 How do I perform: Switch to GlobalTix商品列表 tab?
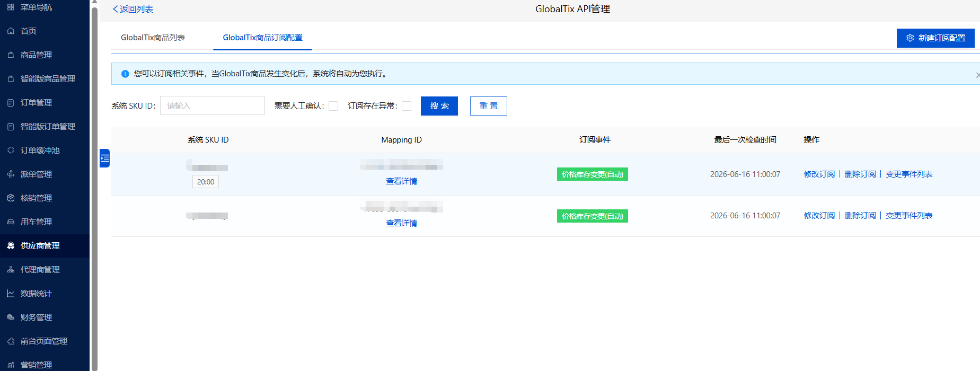click(153, 38)
